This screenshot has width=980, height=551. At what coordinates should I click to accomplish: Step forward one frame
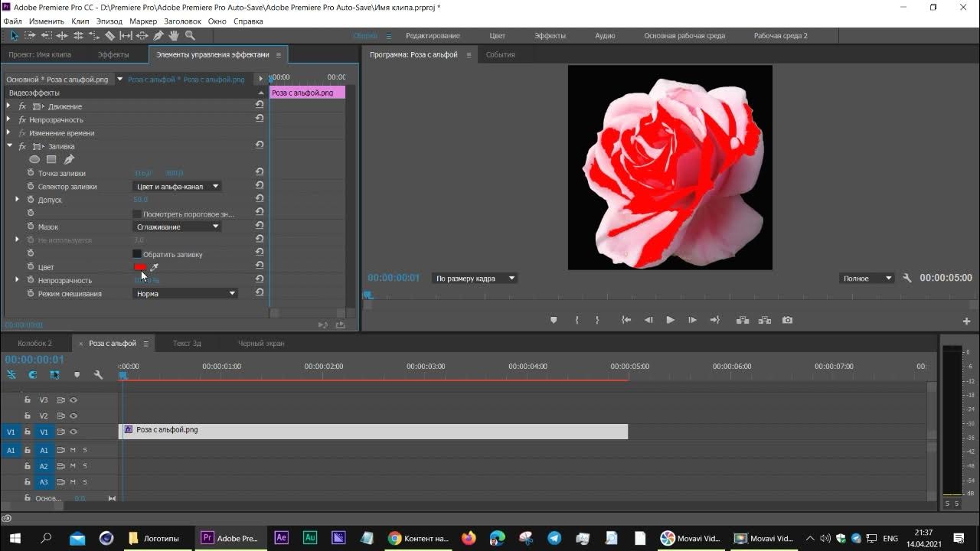tap(692, 320)
